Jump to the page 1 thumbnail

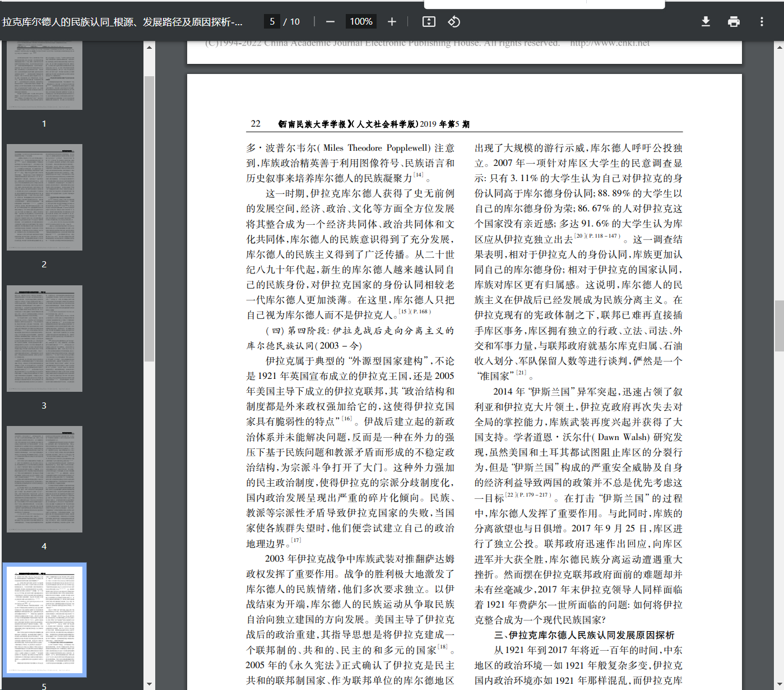[x=44, y=76]
